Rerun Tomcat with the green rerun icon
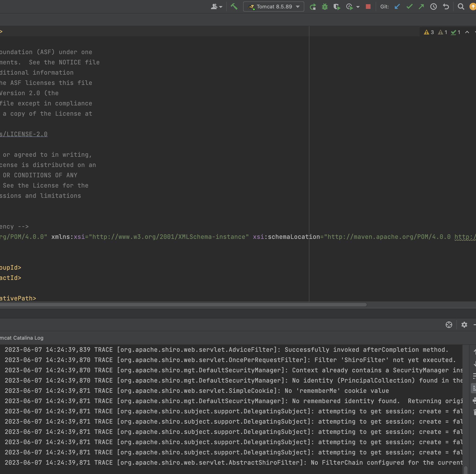This screenshot has height=474, width=476. pos(313,7)
